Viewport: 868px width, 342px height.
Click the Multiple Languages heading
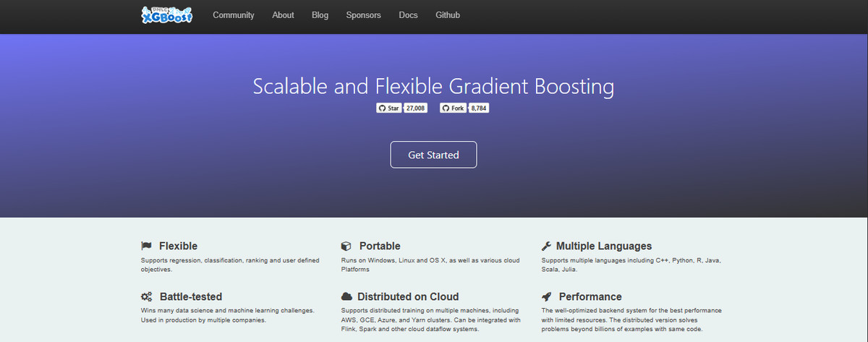pyautogui.click(x=604, y=246)
